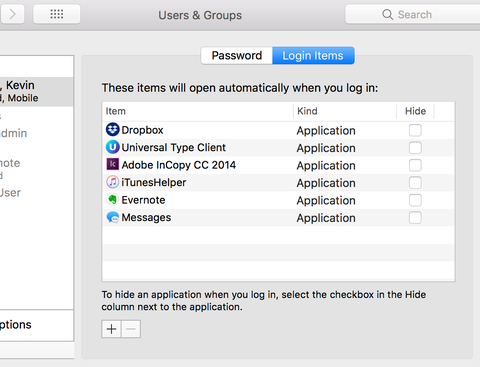Click the Messages app icon

point(113,217)
